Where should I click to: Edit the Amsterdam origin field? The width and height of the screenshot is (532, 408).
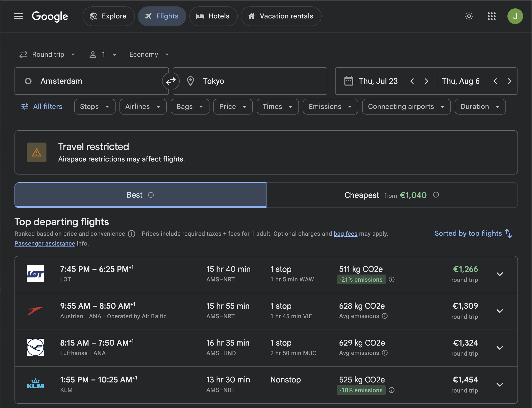[92, 81]
